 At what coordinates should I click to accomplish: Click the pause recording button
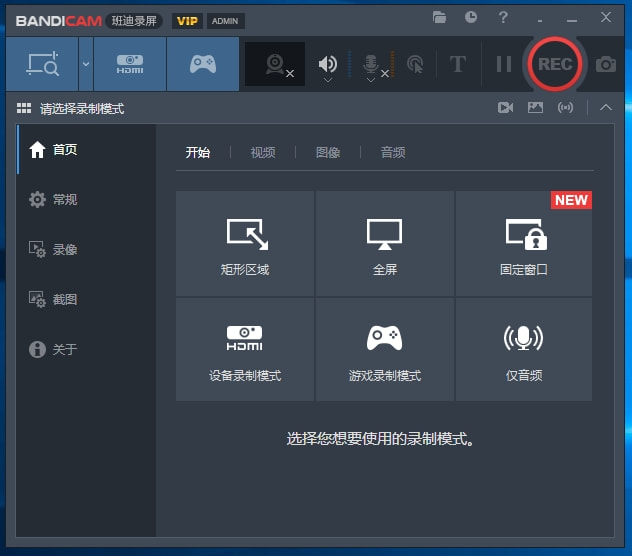click(x=504, y=64)
